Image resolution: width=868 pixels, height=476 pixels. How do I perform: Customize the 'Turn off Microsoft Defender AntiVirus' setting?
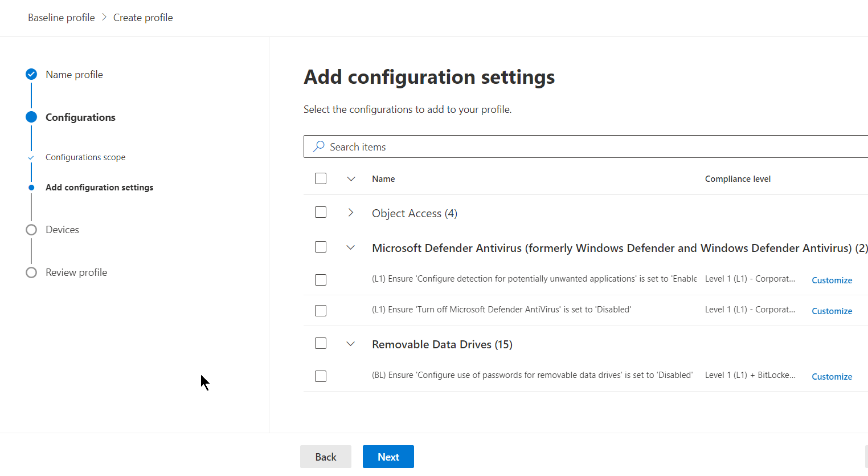[832, 311]
